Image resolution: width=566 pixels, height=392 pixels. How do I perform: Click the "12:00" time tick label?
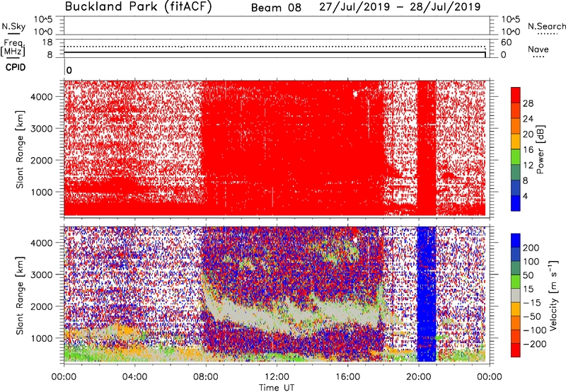click(x=277, y=377)
